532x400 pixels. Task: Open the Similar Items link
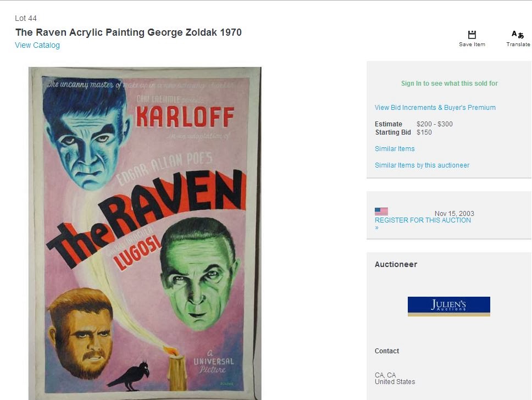click(395, 148)
